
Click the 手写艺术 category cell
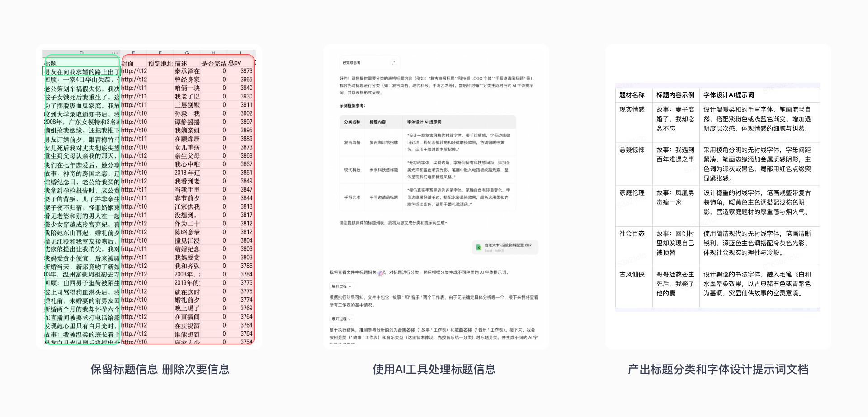coord(352,197)
